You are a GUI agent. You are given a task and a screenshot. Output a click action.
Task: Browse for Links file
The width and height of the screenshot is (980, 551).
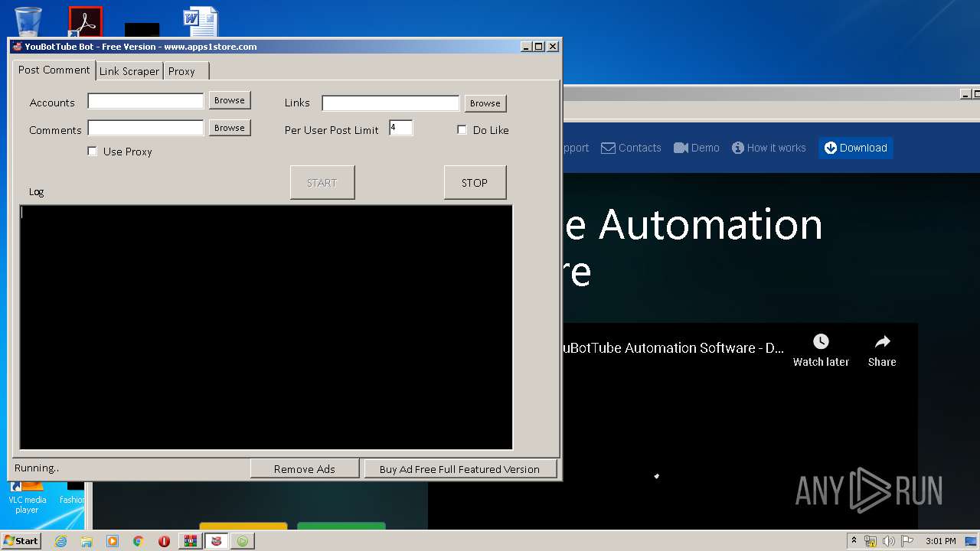[x=485, y=103]
